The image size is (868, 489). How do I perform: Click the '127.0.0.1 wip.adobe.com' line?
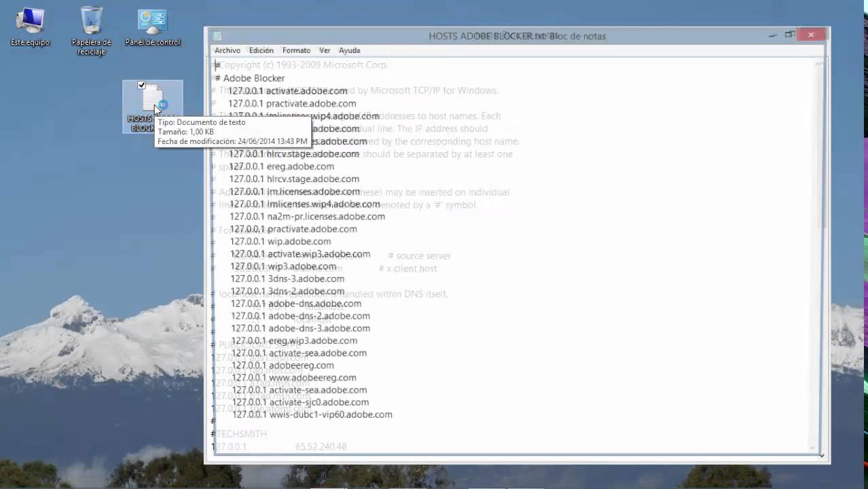281,241
